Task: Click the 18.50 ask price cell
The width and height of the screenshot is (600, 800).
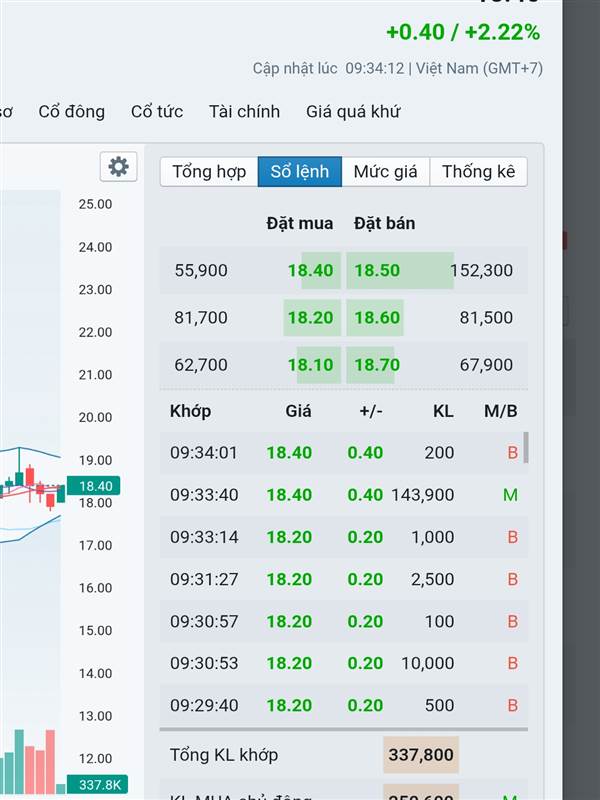Action: [x=377, y=270]
